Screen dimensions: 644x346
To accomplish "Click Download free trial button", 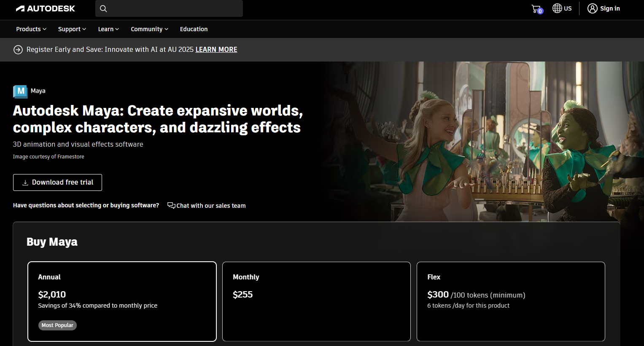I will coord(57,182).
